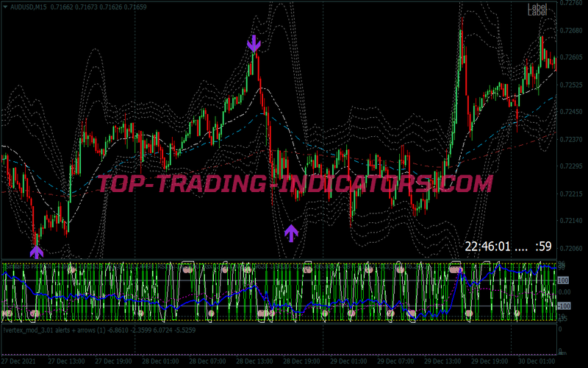Click the -100 level label on oscillator scale
The width and height of the screenshot is (588, 368).
tap(564, 306)
